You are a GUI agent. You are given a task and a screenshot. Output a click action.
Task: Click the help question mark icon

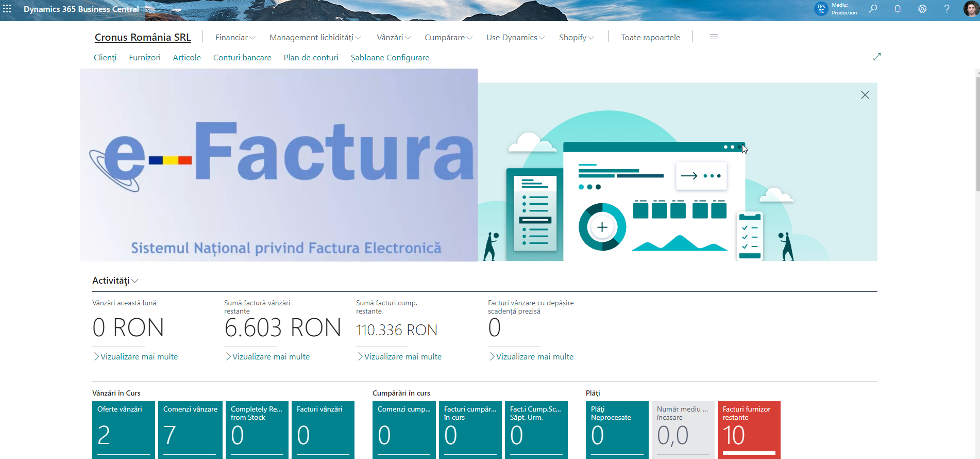tap(947, 9)
